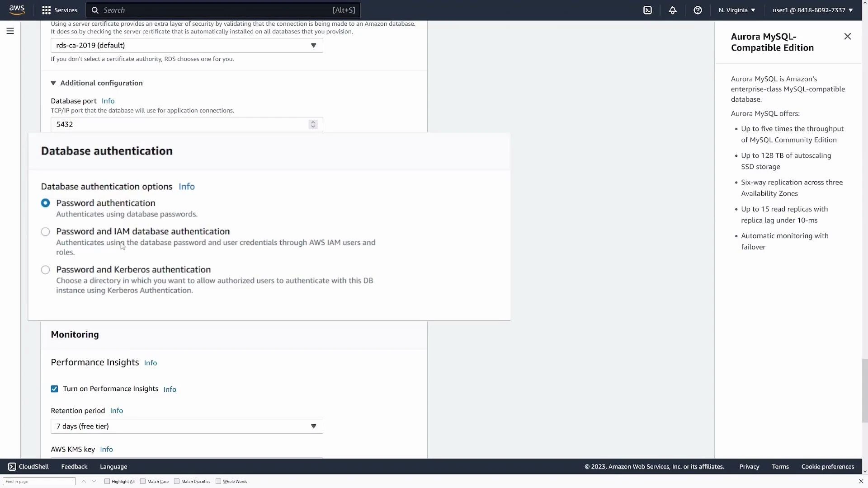Image resolution: width=868 pixels, height=488 pixels.
Task: Disable Turn on Performance Insights
Action: click(54, 389)
